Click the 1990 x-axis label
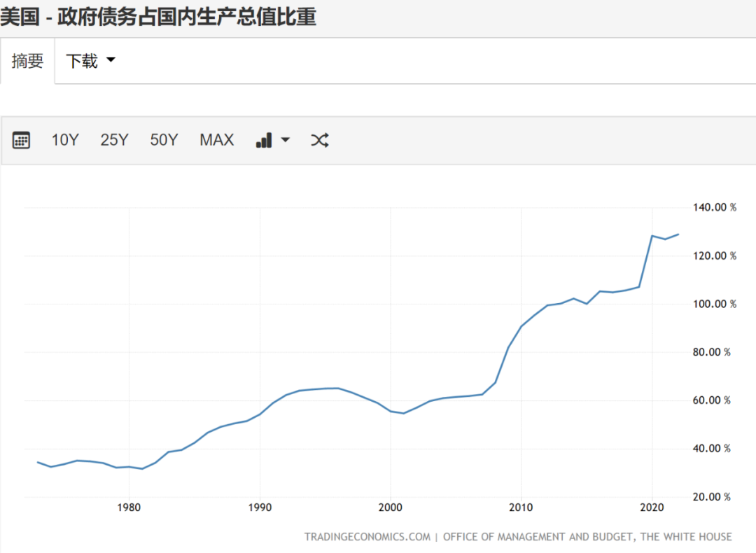756x553 pixels. 260,507
